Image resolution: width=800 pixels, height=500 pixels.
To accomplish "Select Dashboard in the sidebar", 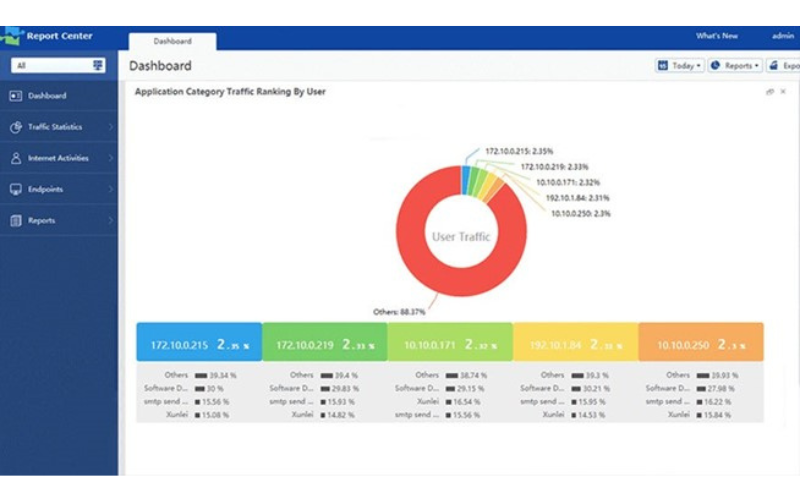I will click(x=59, y=95).
